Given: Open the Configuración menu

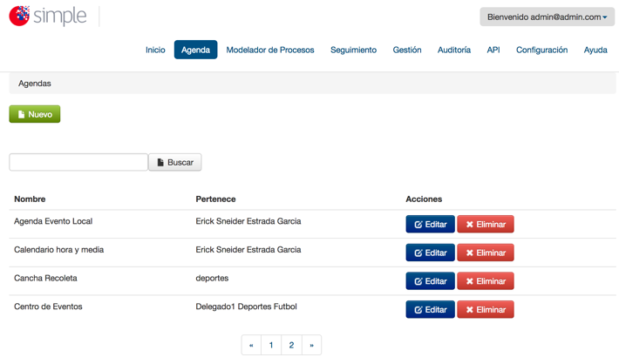Looking at the screenshot, I should (x=541, y=50).
